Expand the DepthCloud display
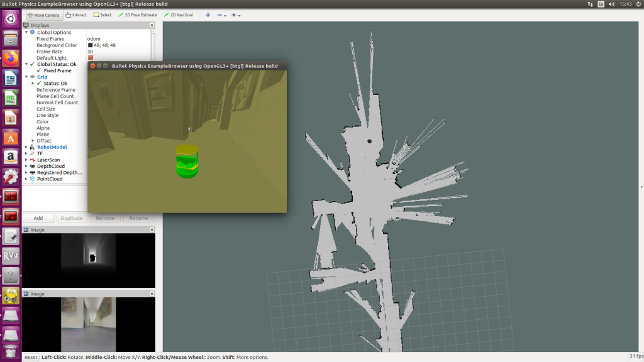This screenshot has height=362, width=644. [x=26, y=166]
